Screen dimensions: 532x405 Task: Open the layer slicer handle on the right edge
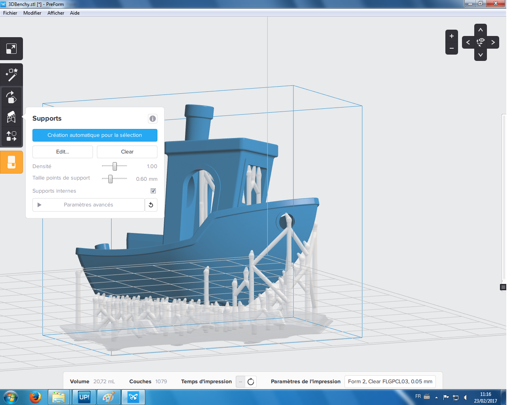[503, 287]
